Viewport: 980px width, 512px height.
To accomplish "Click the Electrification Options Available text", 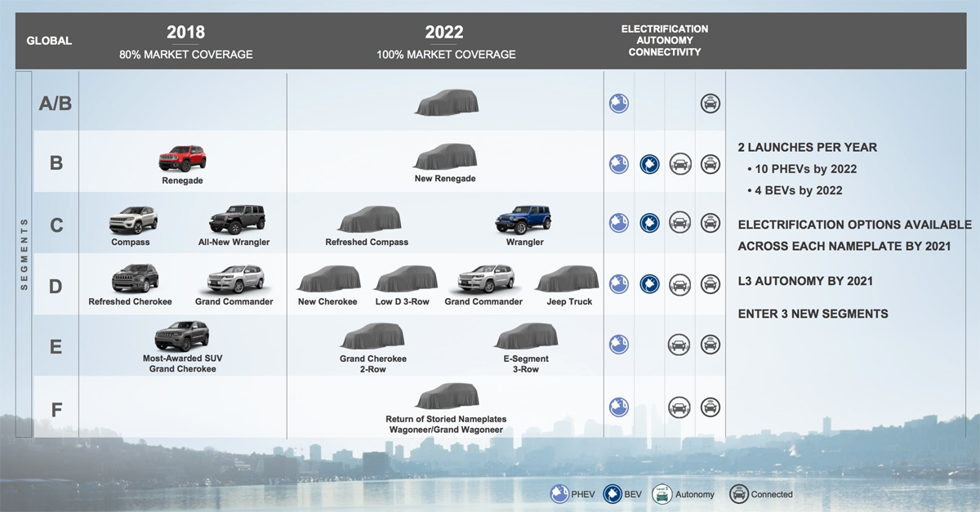I will coord(854,235).
